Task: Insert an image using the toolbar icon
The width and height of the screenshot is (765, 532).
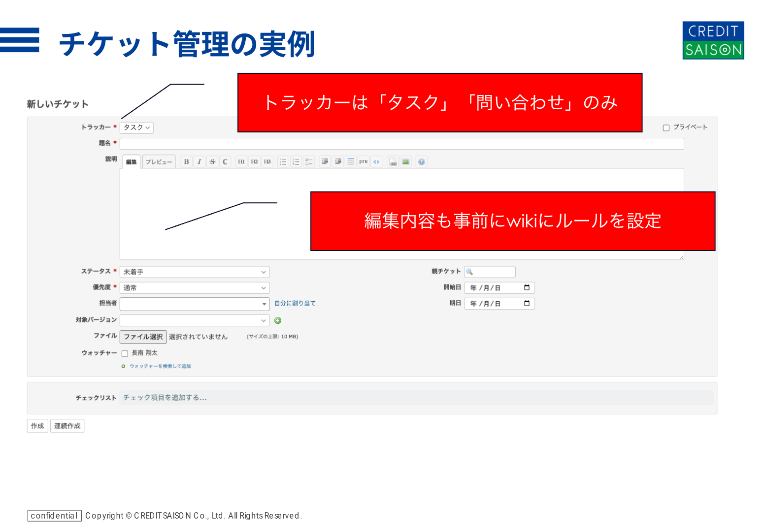Action: click(x=405, y=162)
